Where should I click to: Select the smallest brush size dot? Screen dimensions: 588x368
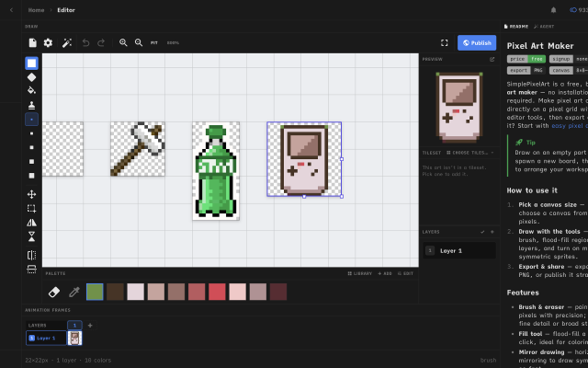(x=31, y=120)
